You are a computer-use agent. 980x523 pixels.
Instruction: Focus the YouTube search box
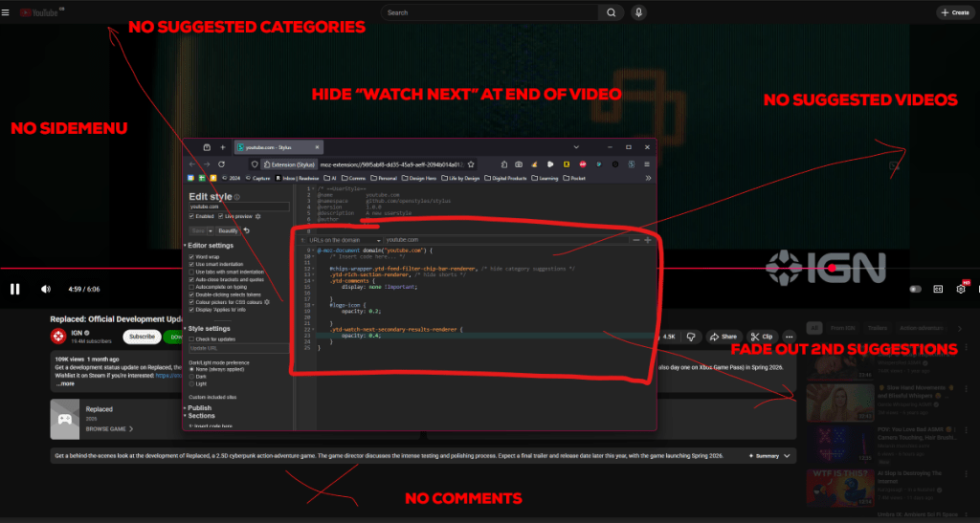pyautogui.click(x=489, y=12)
